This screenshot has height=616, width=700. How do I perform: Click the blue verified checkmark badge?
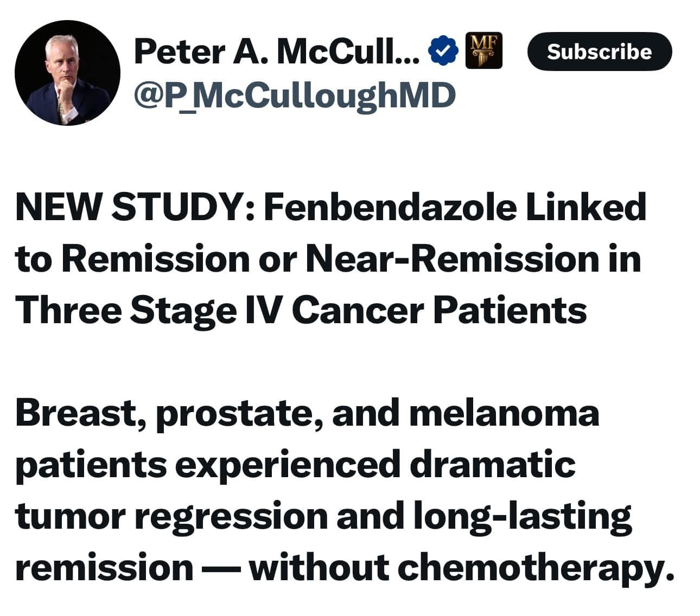pos(443,52)
